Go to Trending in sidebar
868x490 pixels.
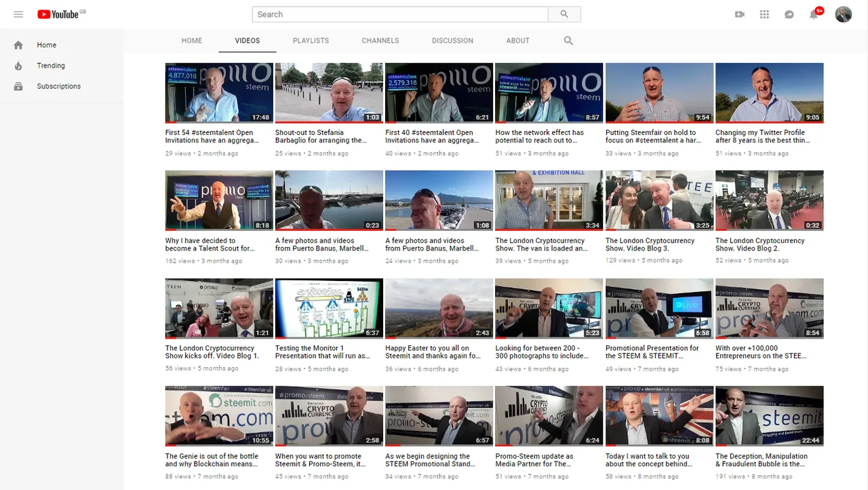[x=51, y=66]
